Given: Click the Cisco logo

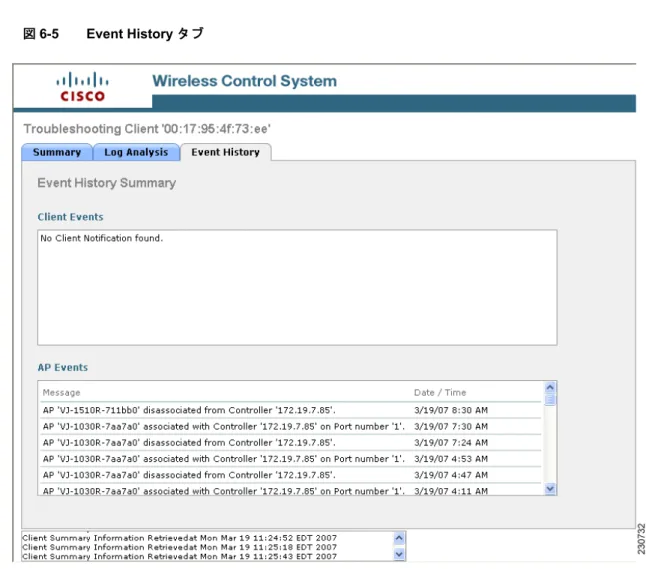Looking at the screenshot, I should pos(82,87).
